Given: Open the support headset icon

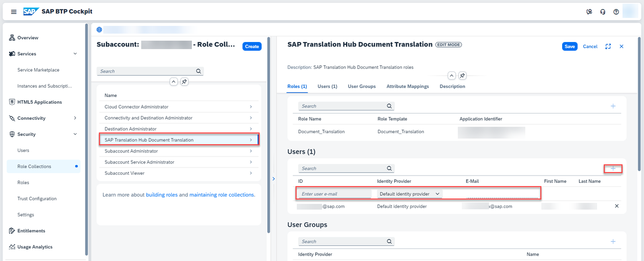Looking at the screenshot, I should (603, 12).
